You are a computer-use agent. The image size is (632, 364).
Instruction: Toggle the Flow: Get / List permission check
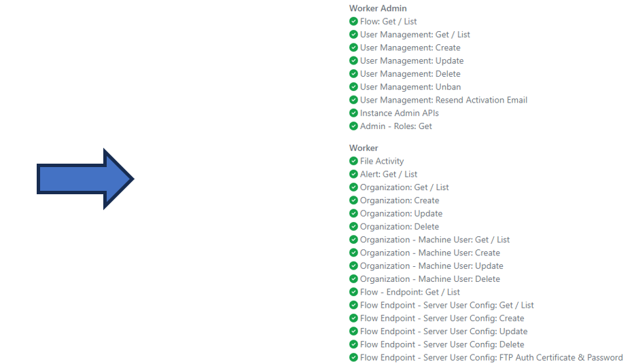click(353, 22)
